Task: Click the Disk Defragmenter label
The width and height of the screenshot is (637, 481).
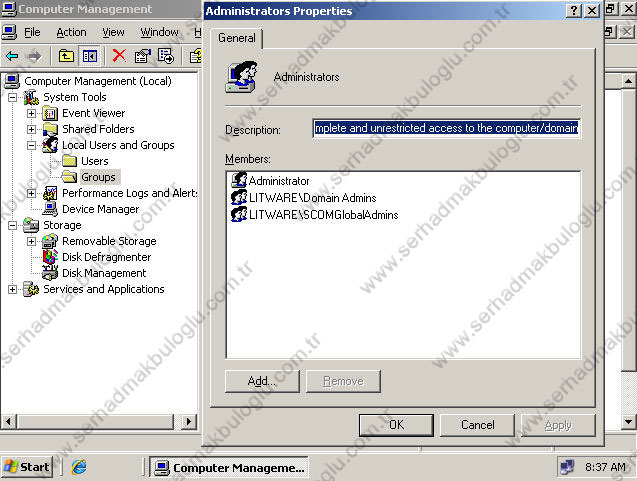Action: coord(106,257)
